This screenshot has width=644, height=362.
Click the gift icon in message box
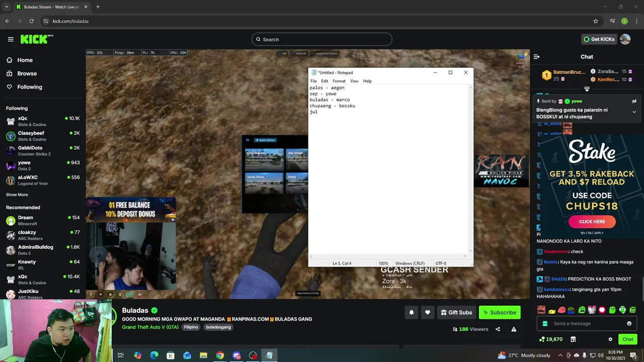[545, 323]
